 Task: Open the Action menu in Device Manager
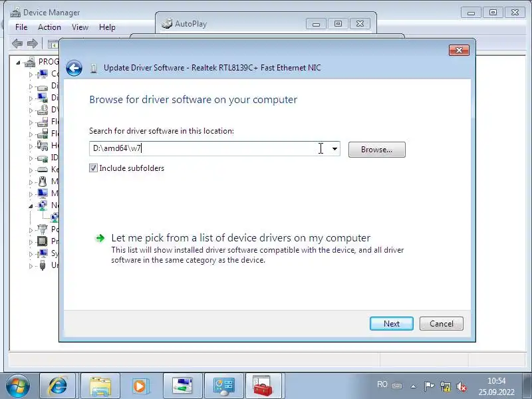(49, 27)
